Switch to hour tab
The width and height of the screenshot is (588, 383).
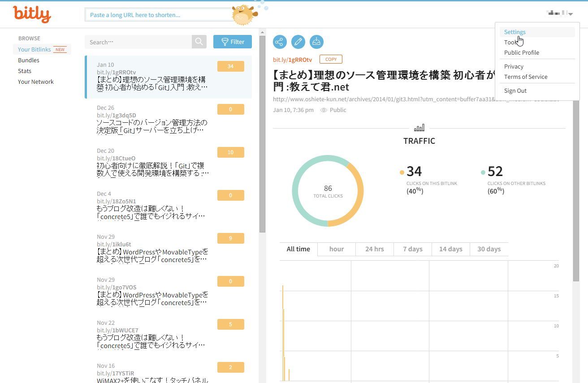click(x=337, y=249)
